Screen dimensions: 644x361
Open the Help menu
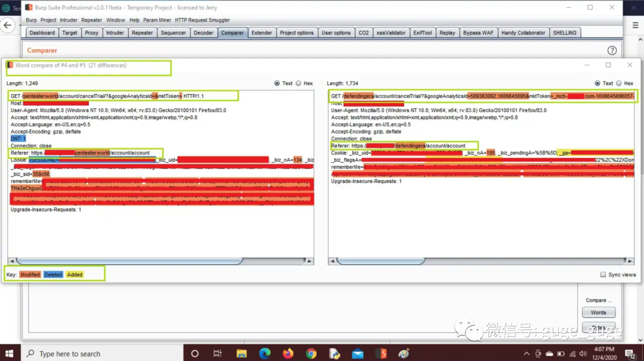[134, 20]
